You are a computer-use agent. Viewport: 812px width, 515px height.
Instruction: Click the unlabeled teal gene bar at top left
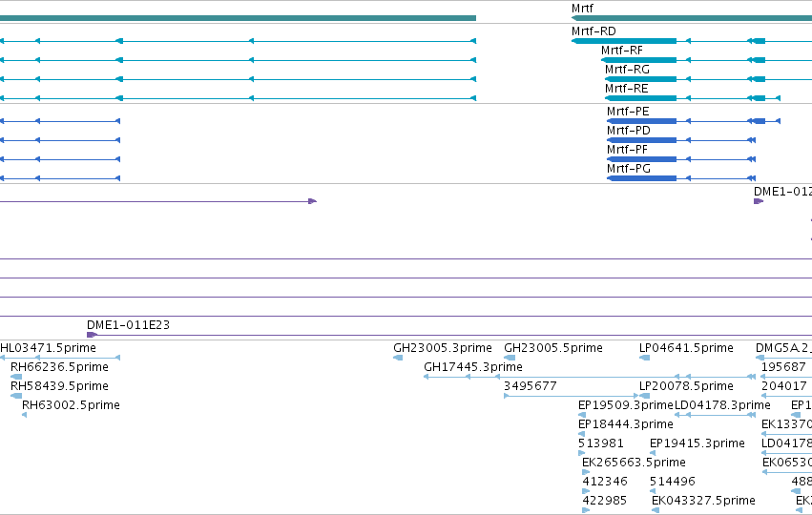click(x=238, y=18)
